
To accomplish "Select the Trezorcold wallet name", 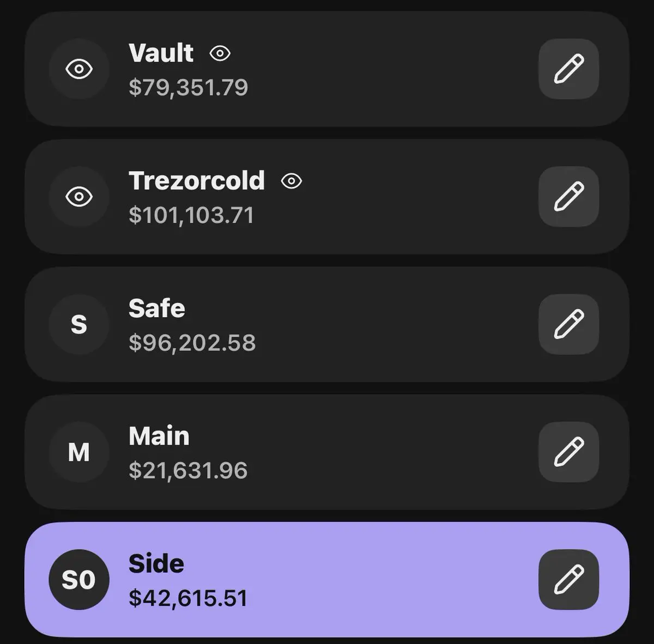I will [x=197, y=180].
